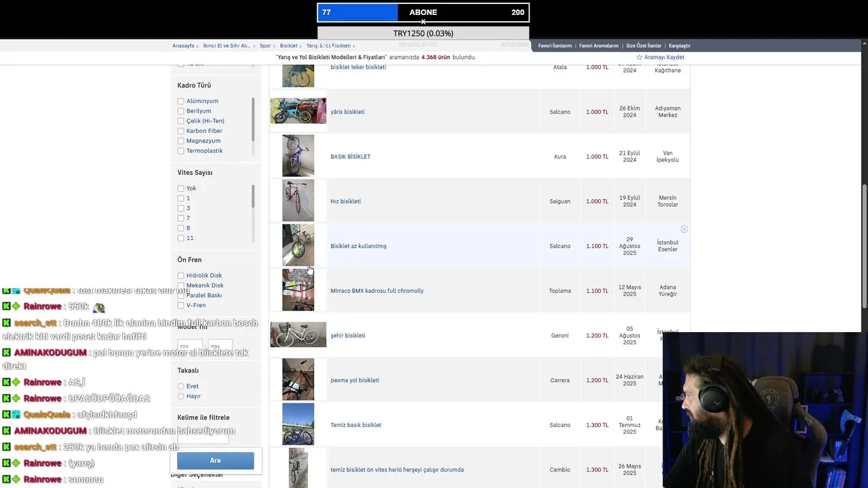Image resolution: width=868 pixels, height=488 pixels.
Task: Open the Spor breadcrumb link
Action: (265, 45)
